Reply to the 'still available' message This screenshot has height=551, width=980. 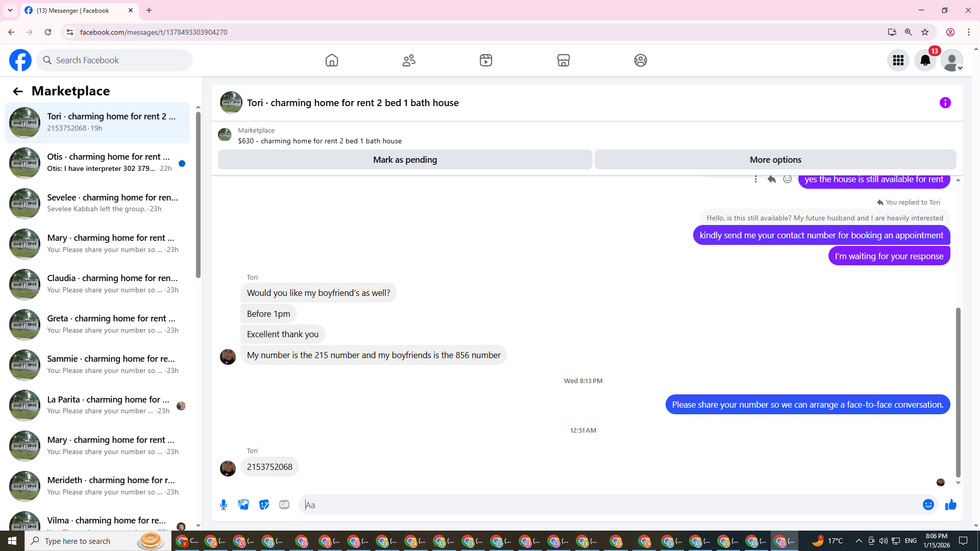pos(771,179)
